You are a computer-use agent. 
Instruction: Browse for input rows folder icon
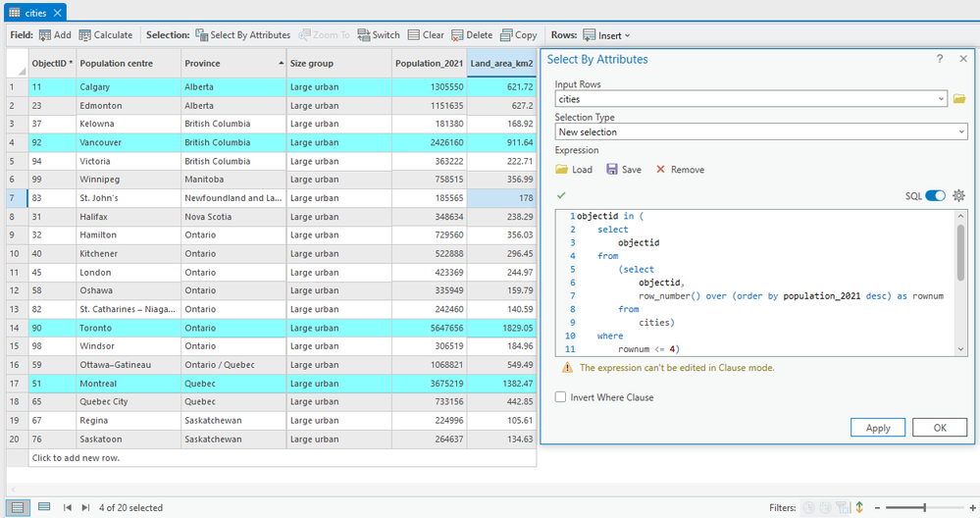tap(959, 99)
